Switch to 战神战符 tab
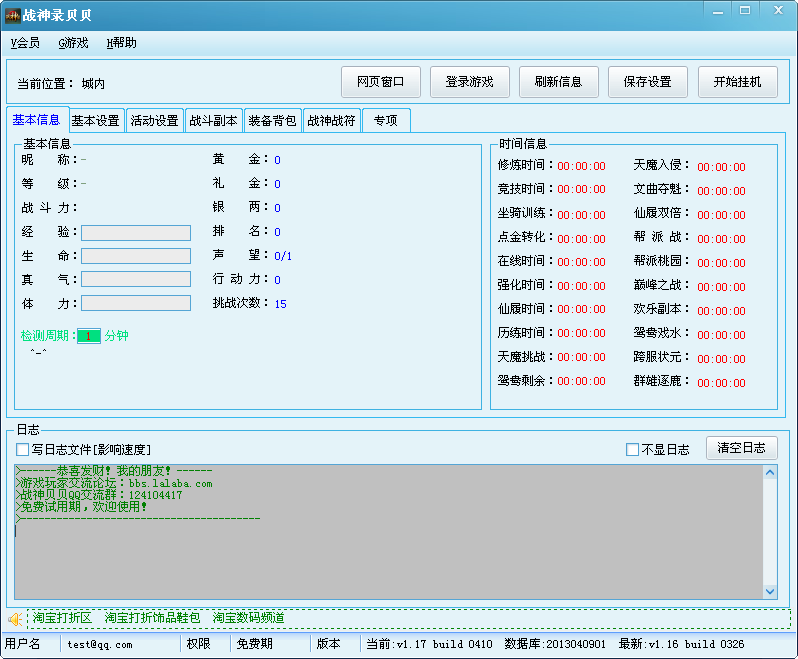The width and height of the screenshot is (798, 659). (x=331, y=121)
